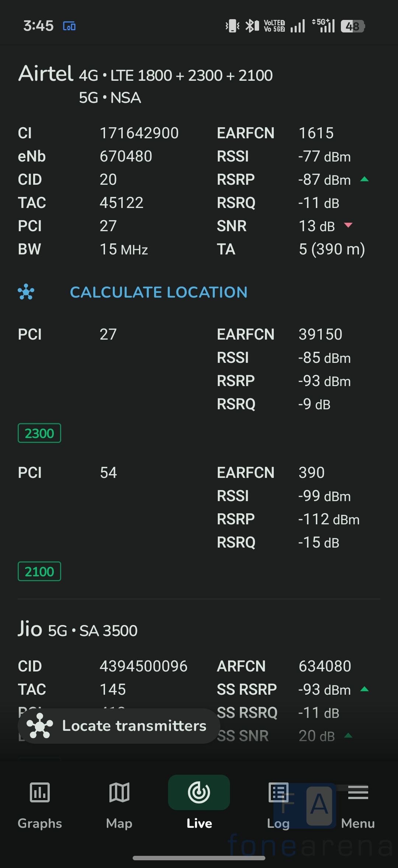Tap the SNR red down trend arrow
Screen dimensions: 398x868
click(x=348, y=225)
